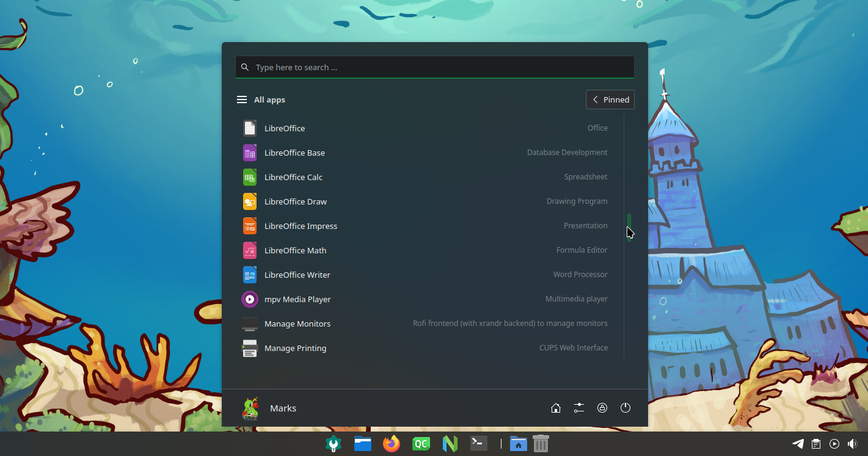Lock the screen via lock icon
The height and width of the screenshot is (456, 868).
coord(602,408)
